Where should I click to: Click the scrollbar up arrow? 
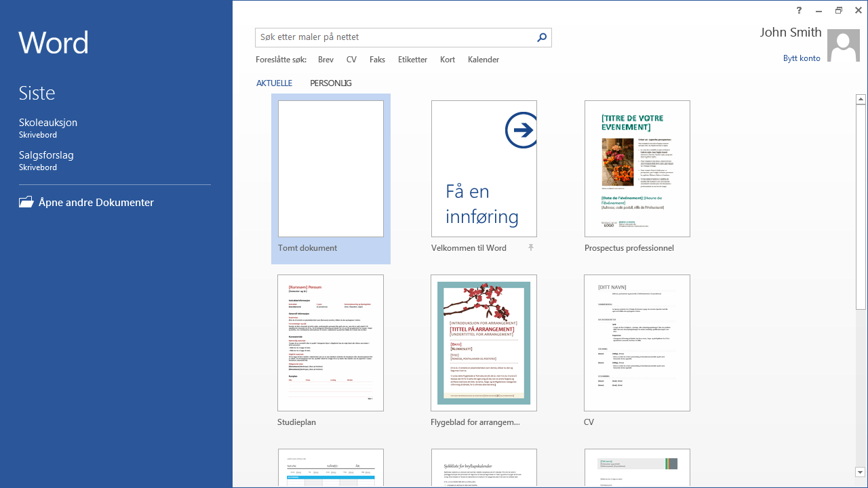tap(861, 100)
